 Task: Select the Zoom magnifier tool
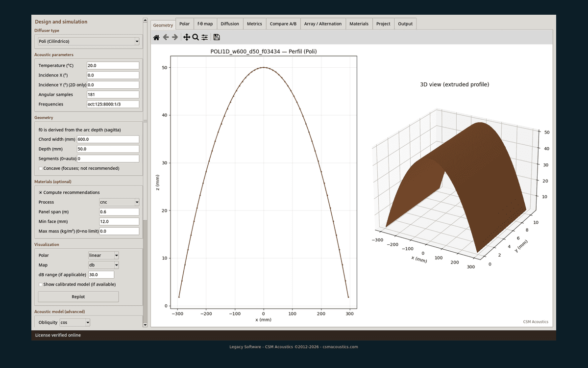pyautogui.click(x=196, y=37)
